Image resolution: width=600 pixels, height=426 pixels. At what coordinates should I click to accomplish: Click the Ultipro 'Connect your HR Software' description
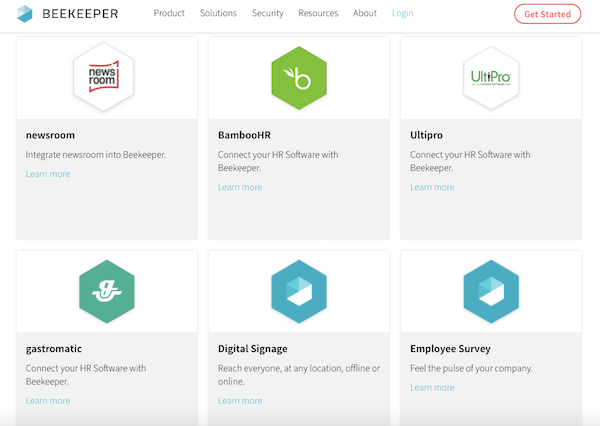pyautogui.click(x=470, y=161)
